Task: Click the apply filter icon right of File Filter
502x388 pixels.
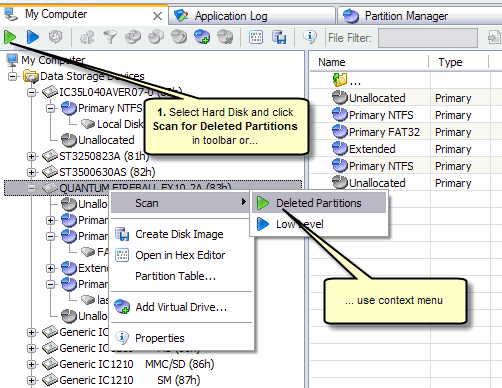Action: pos(493,37)
